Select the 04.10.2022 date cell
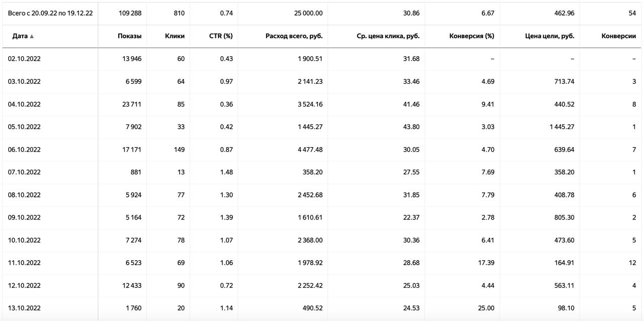This screenshot has height=321, width=644. (24, 104)
